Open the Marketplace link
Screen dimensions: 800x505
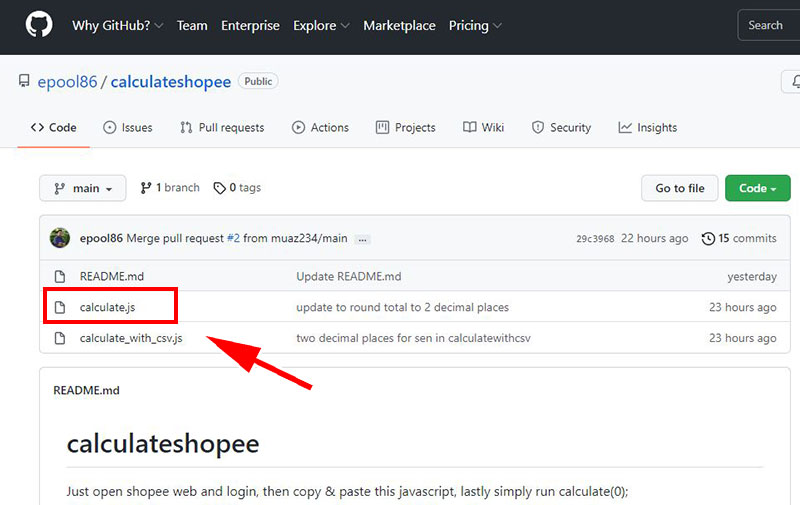pos(399,26)
